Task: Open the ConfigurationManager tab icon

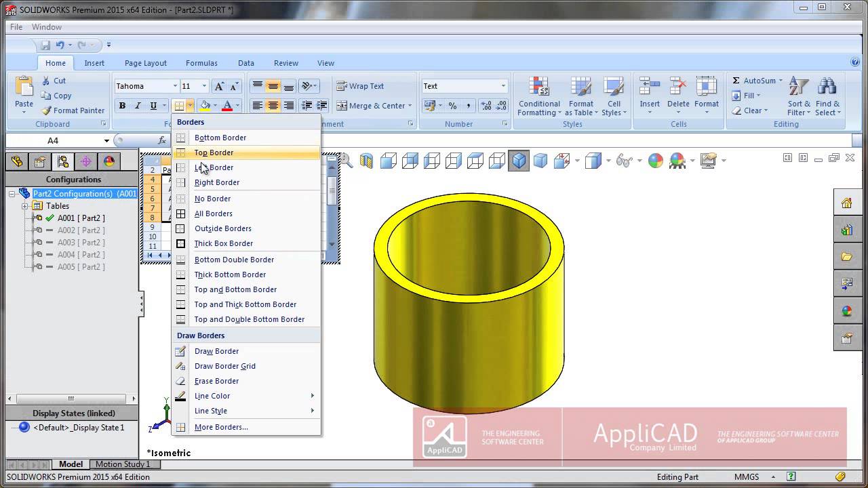Action: tap(62, 161)
